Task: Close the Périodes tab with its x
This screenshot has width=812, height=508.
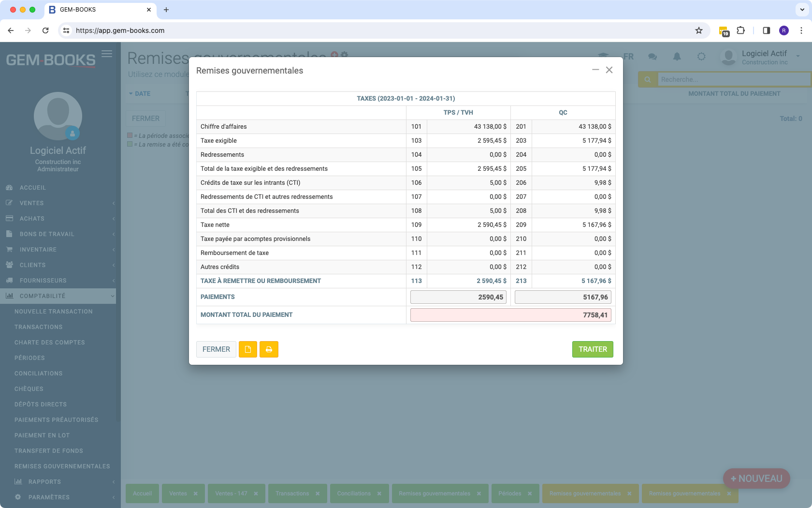Action: [530, 493]
